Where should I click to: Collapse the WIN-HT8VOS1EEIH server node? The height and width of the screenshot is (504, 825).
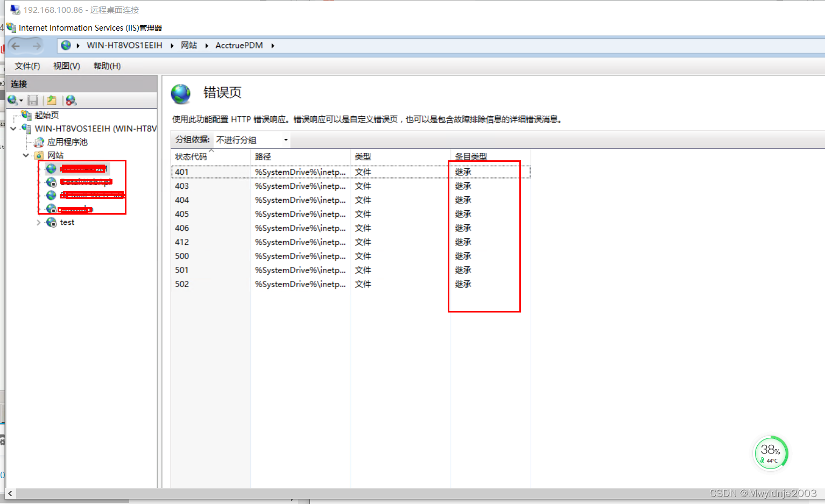[x=13, y=129]
